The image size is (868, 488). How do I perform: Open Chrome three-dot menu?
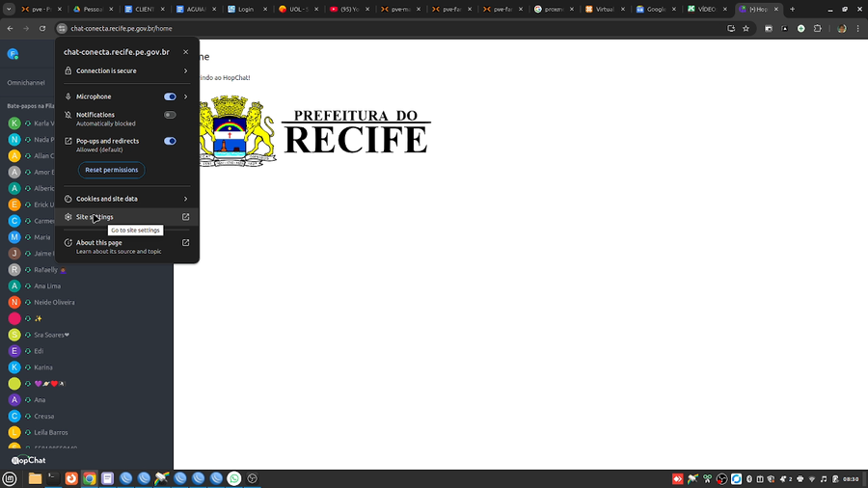pyautogui.click(x=858, y=28)
